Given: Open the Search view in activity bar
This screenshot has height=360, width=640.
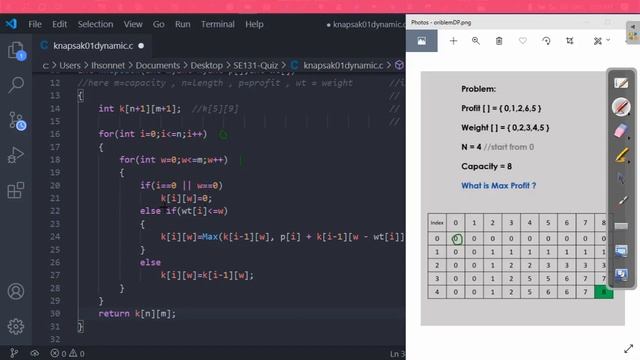Looking at the screenshot, I should click(x=16, y=85).
